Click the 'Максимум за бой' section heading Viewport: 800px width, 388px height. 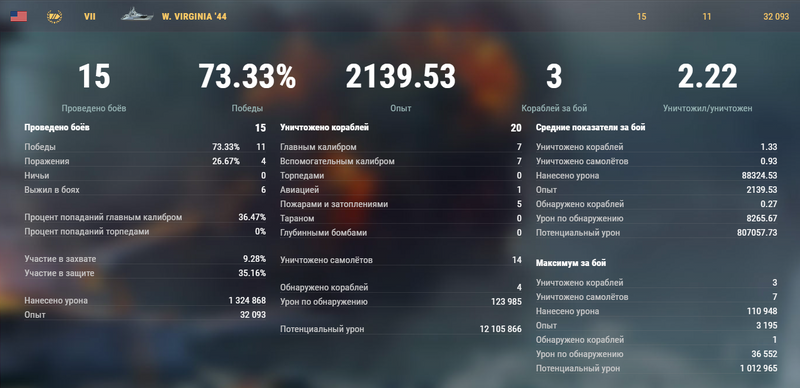point(571,263)
